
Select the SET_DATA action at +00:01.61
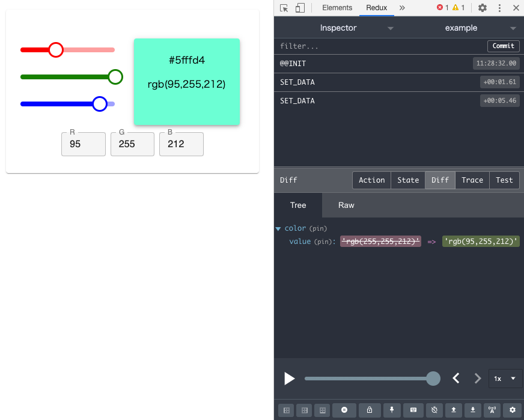click(399, 82)
